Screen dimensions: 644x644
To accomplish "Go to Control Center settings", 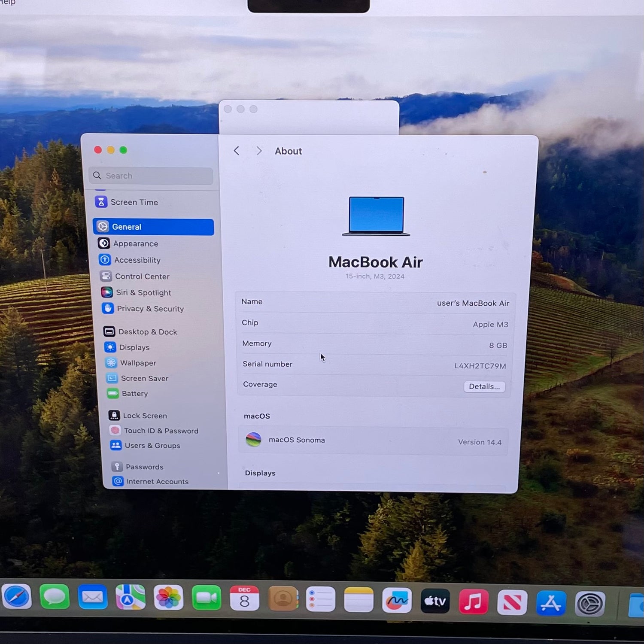I will point(141,276).
